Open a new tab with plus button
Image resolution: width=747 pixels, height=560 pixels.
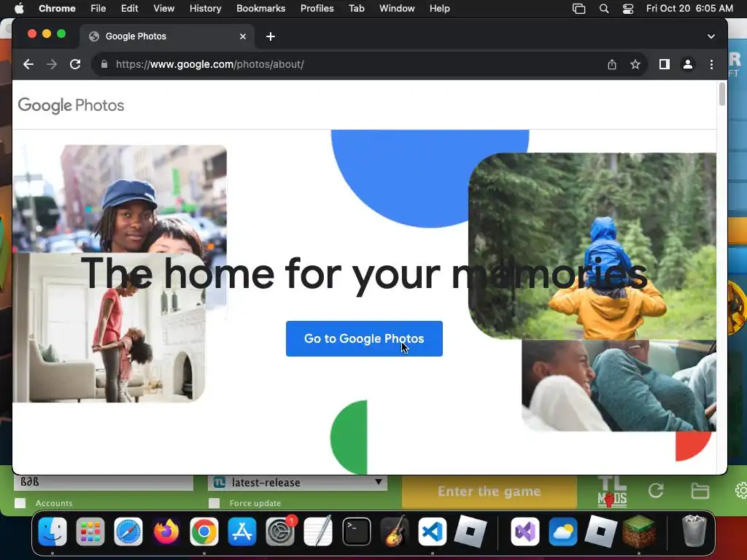(x=271, y=36)
